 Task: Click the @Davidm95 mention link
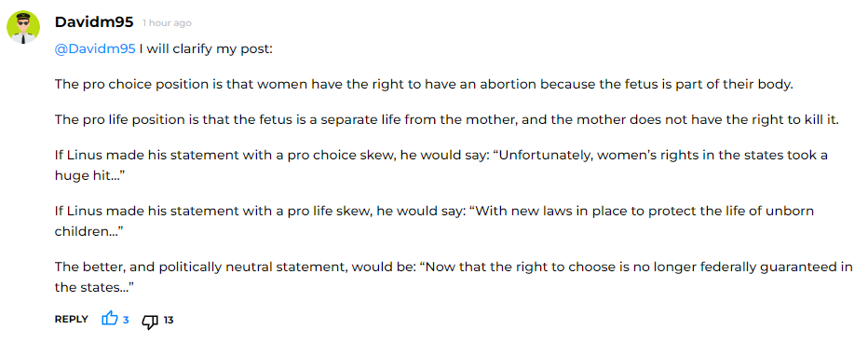95,48
